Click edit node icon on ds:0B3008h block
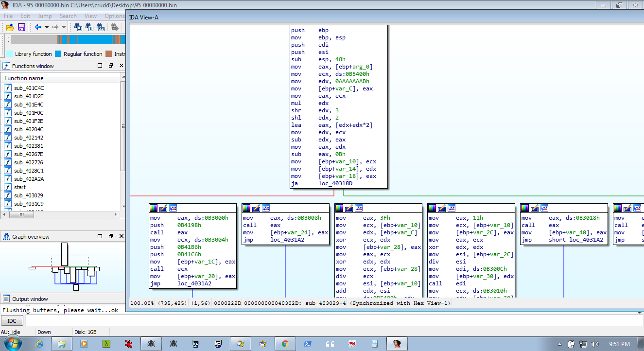The image size is (644, 351). pyautogui.click(x=256, y=208)
